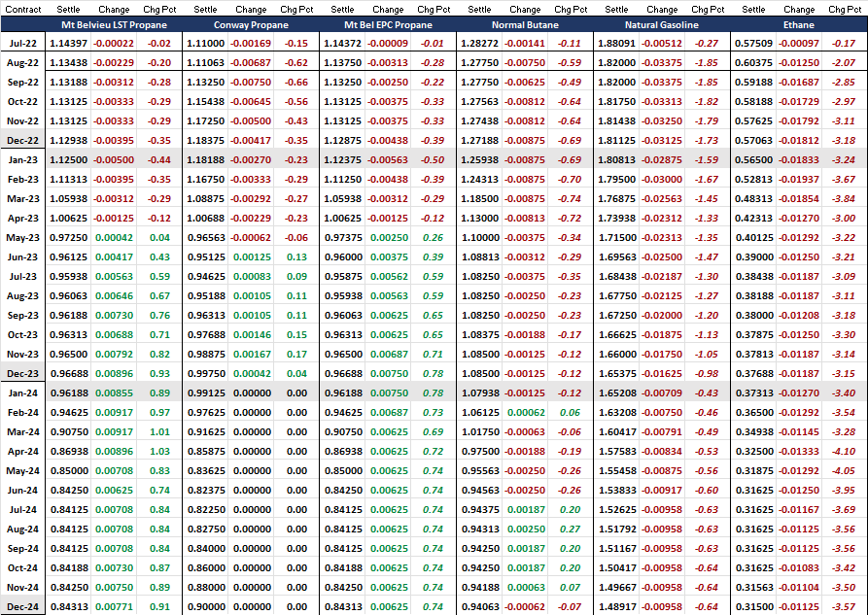The width and height of the screenshot is (868, 615).
Task: Select Natural Gasoline Jan-23 settle 1.80813
Action: pos(616,160)
